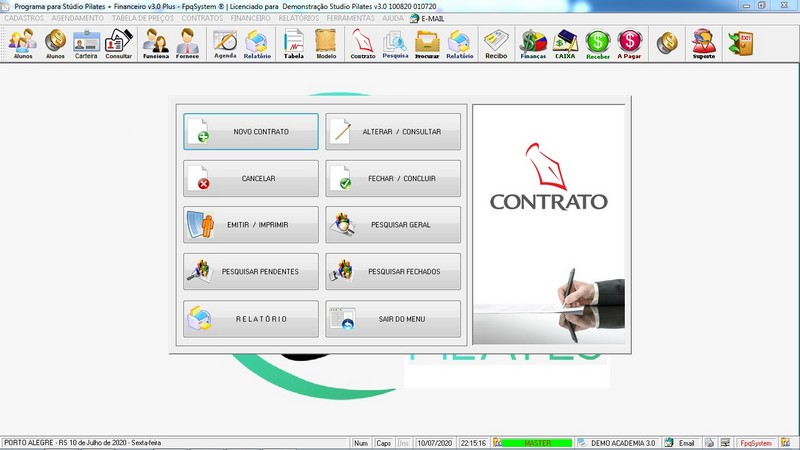Screen dimensions: 800x450
Task: Click the 10/07/2020 date in status bar
Action: pos(435,443)
